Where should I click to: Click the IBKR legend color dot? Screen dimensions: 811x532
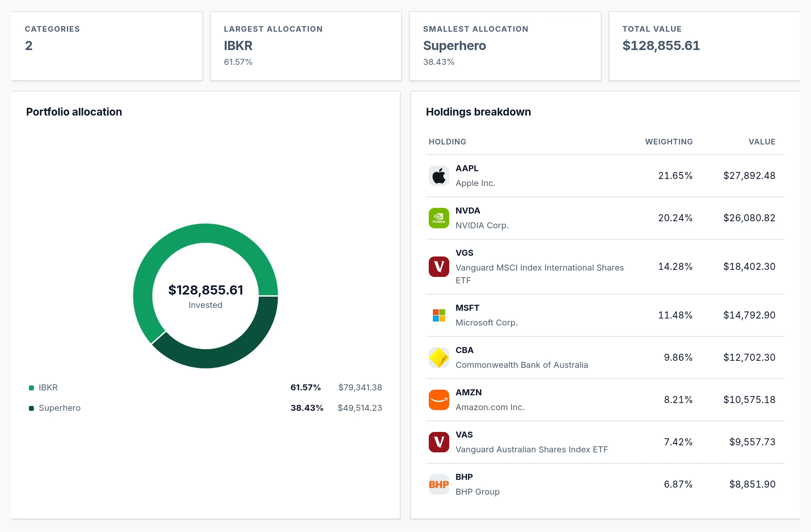coord(31,388)
